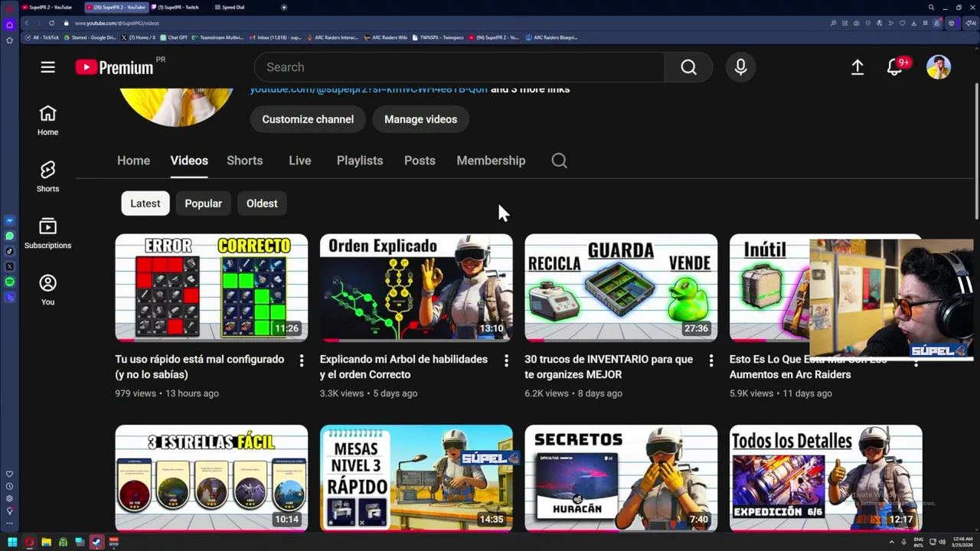The width and height of the screenshot is (980, 551).
Task: Open WhatsApp in the browser sidebar
Action: [9, 236]
